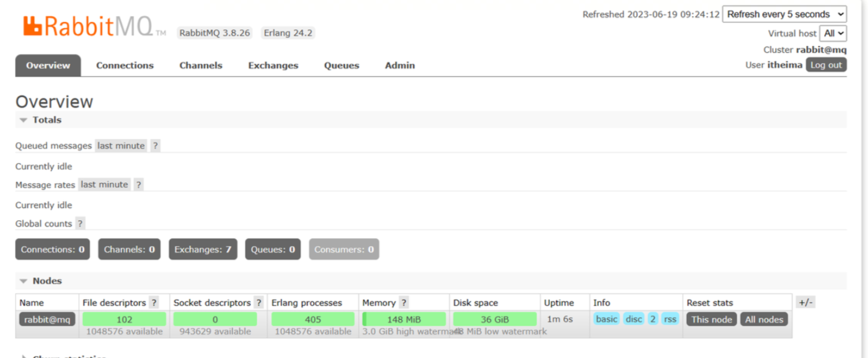Image resolution: width=868 pixels, height=358 pixels.
Task: Click the RabbitMQ logo icon
Action: tap(32, 25)
